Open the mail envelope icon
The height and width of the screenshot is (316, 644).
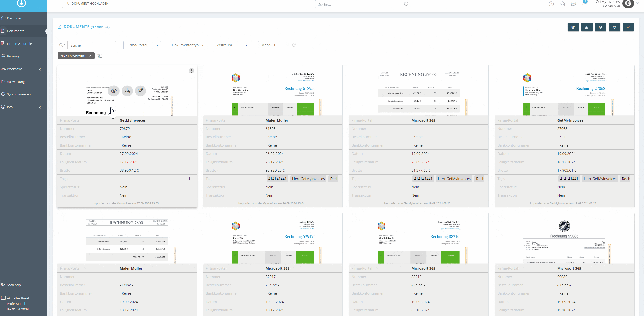click(x=562, y=4)
